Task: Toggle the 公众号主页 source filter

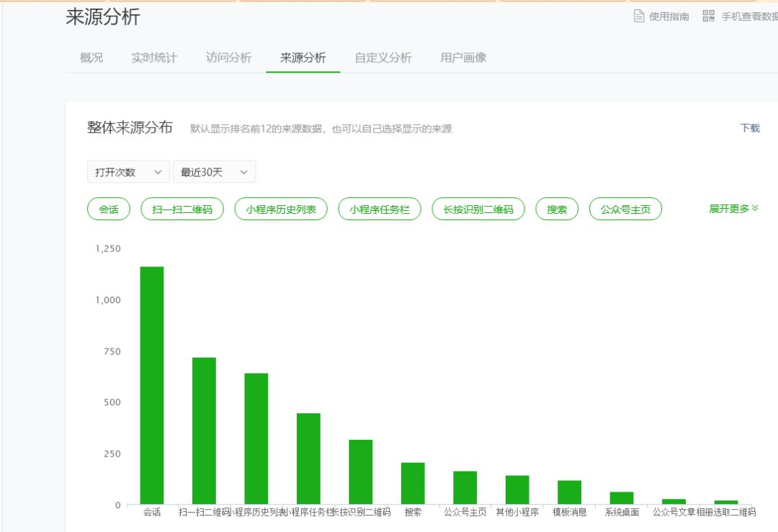Action: pyautogui.click(x=625, y=209)
